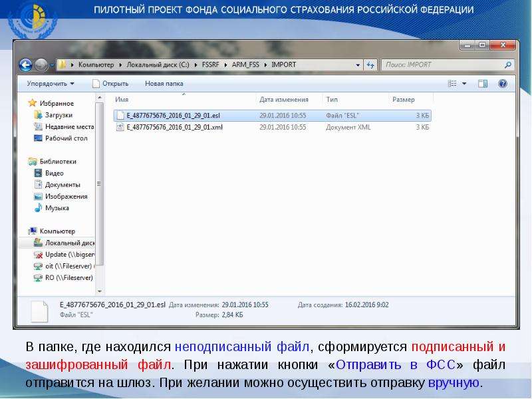Click the blank file icon of the .esl file
The image size is (532, 399).
[120, 115]
